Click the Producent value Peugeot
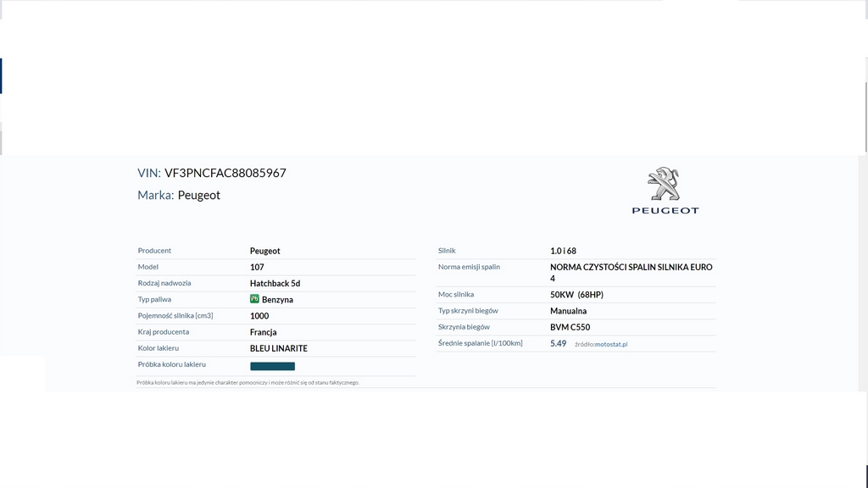This screenshot has height=488, width=868. (264, 251)
